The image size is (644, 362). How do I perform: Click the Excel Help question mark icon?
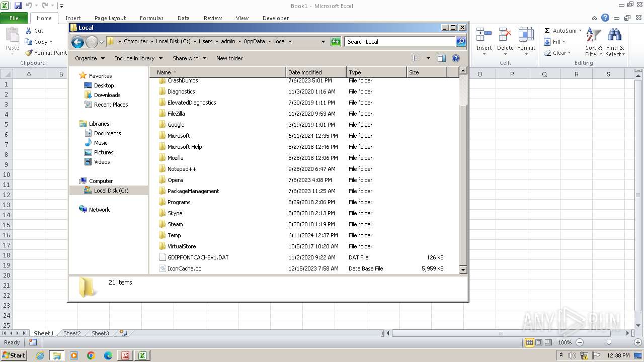pyautogui.click(x=605, y=18)
